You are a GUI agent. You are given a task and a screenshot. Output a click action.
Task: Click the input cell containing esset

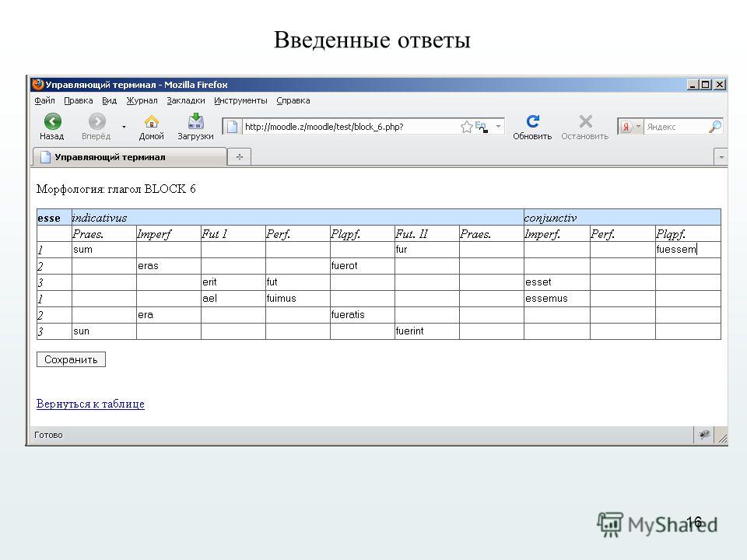click(x=557, y=282)
